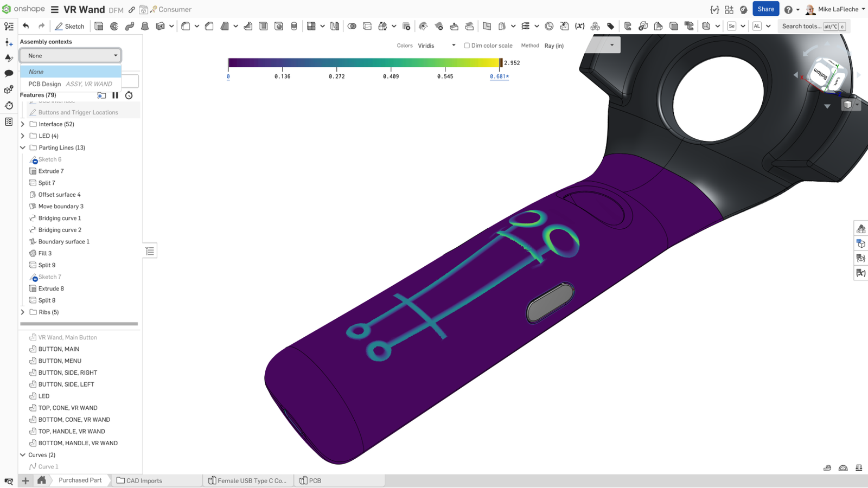Pause feature regeneration next to Features (79)
868x488 pixels.
click(x=114, y=95)
